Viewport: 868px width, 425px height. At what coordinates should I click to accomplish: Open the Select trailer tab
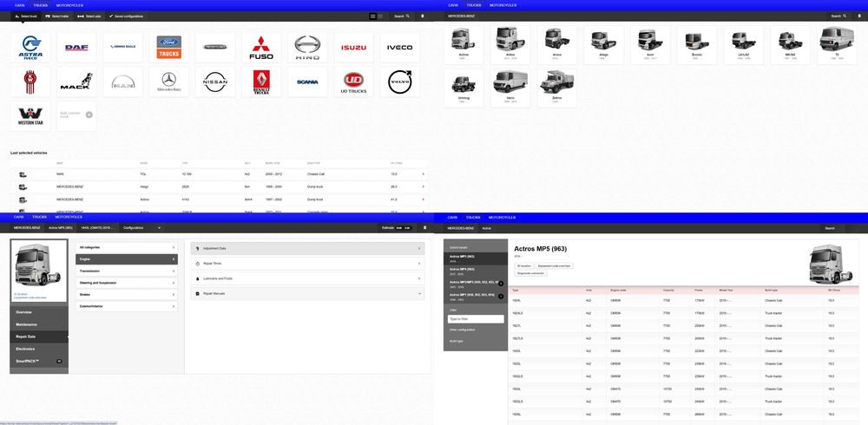(x=56, y=16)
